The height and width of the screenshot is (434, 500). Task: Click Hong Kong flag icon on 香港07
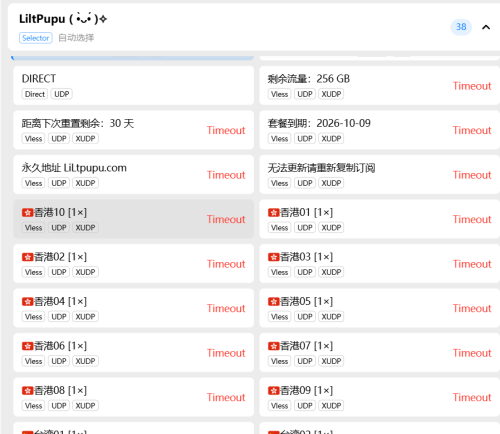[273, 346]
